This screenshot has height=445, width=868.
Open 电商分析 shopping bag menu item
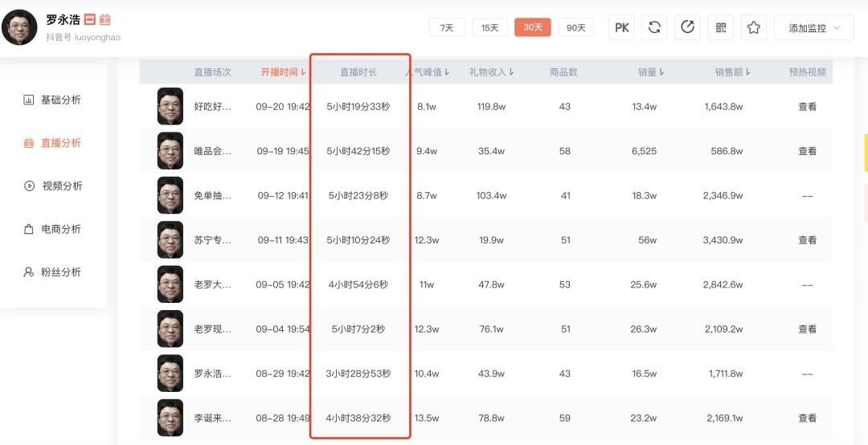coord(52,229)
